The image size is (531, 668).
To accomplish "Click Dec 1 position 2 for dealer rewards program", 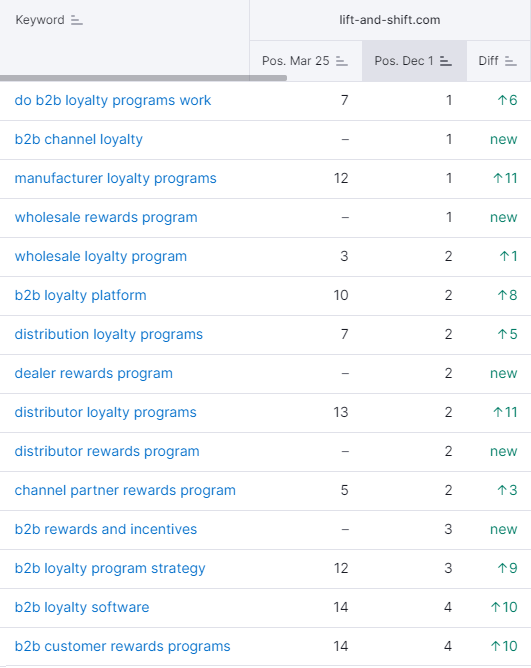I will (x=448, y=373).
